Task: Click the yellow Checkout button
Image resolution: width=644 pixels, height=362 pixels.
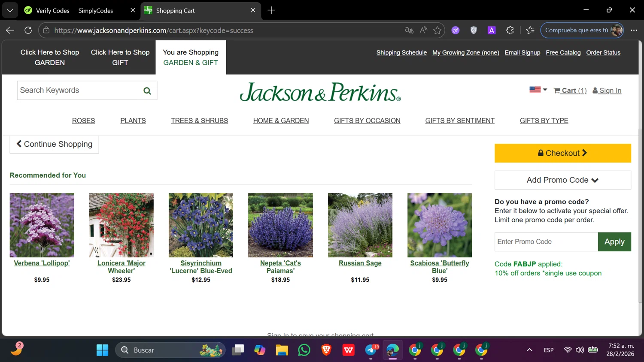Action: (x=563, y=153)
